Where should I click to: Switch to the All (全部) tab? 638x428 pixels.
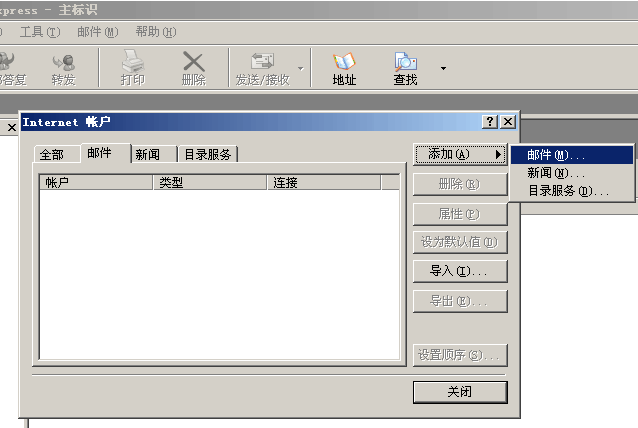51,155
